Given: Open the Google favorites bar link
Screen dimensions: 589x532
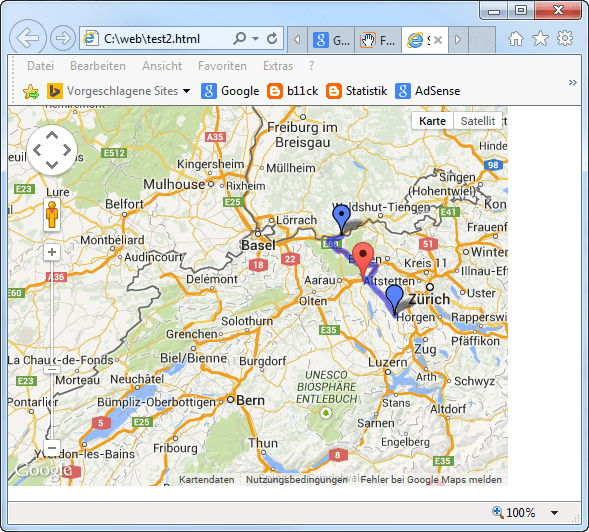Looking at the screenshot, I should [230, 91].
